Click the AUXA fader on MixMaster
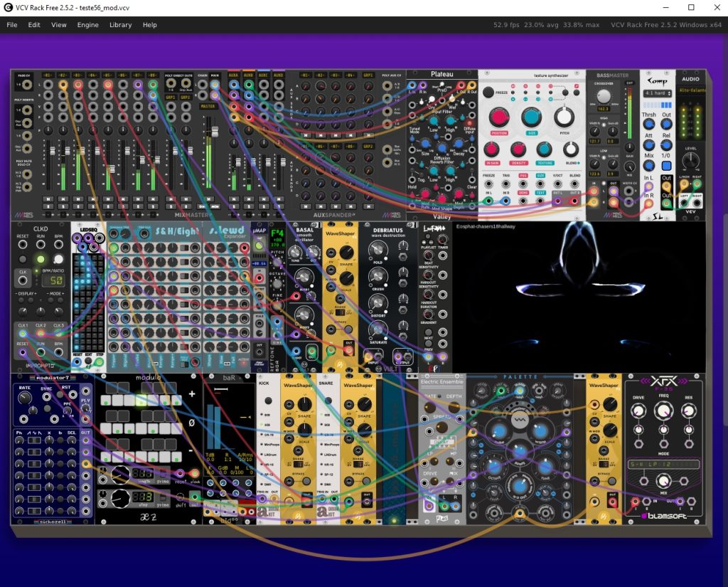This screenshot has width=728, height=587. [x=238, y=162]
